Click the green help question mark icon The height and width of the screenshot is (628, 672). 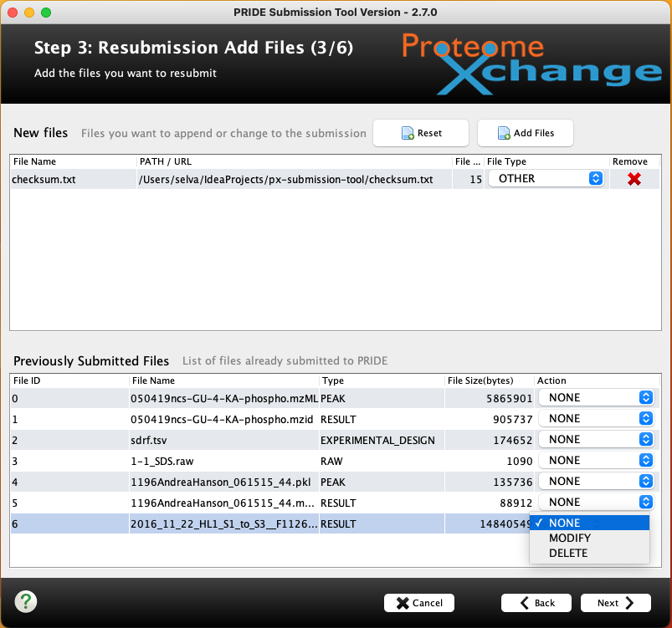click(x=26, y=601)
